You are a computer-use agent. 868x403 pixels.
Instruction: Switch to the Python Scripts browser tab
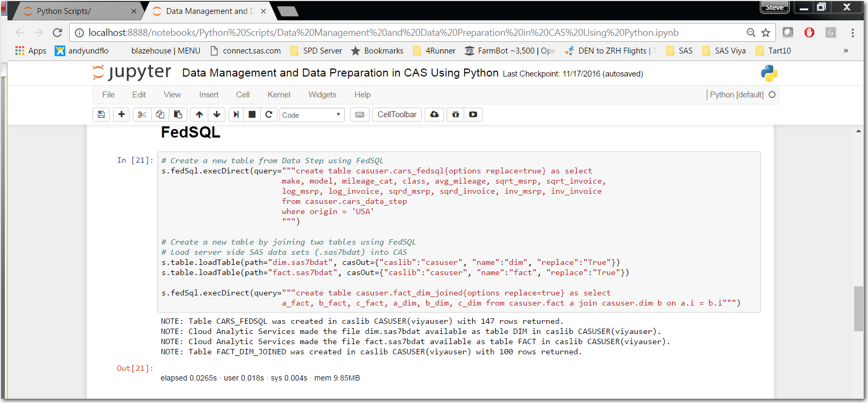point(64,11)
